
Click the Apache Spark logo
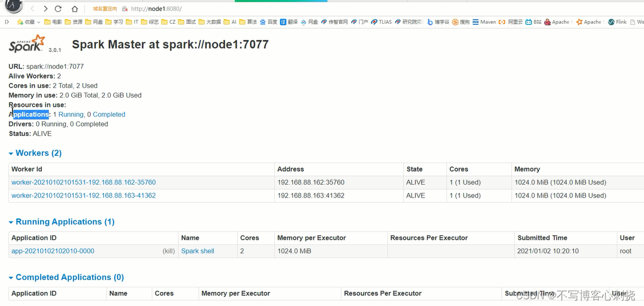click(27, 43)
